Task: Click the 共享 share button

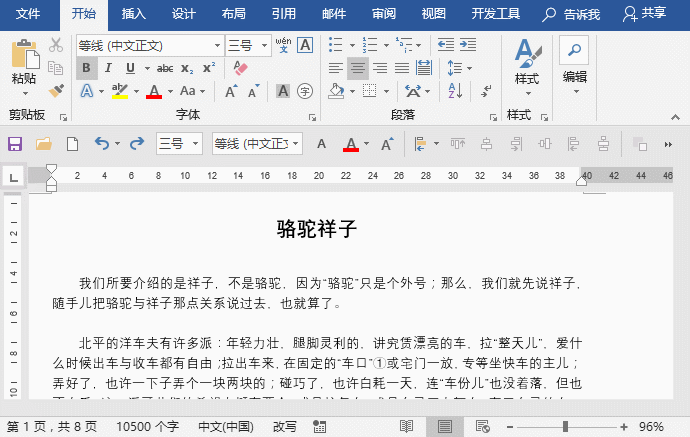Action: (x=644, y=14)
